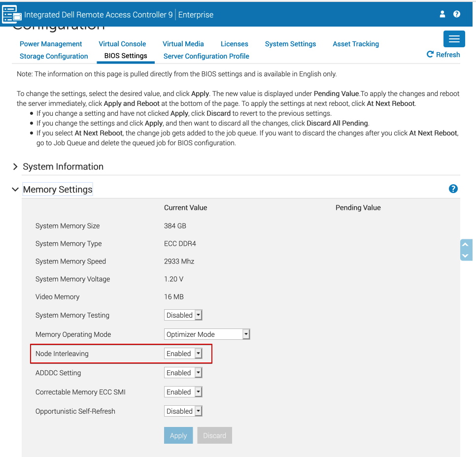Screen dimensions: 476x457
Task: Click the Node Interleaving label
Action: click(x=62, y=354)
